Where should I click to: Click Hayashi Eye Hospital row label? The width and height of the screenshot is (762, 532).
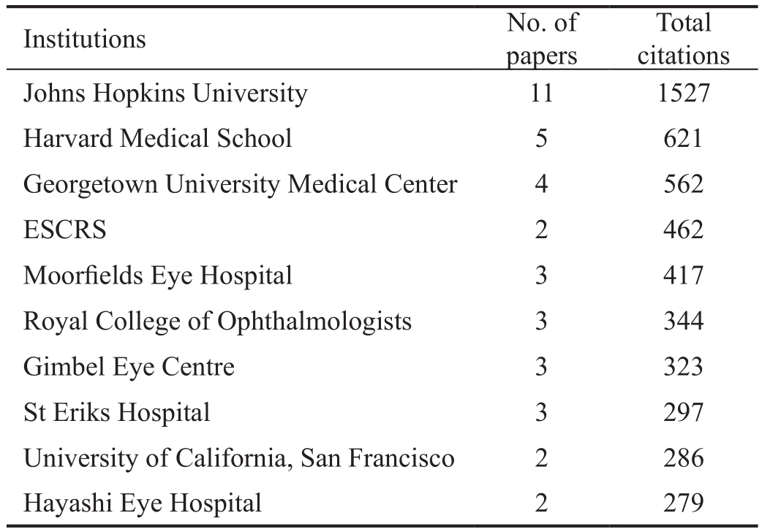(x=143, y=503)
